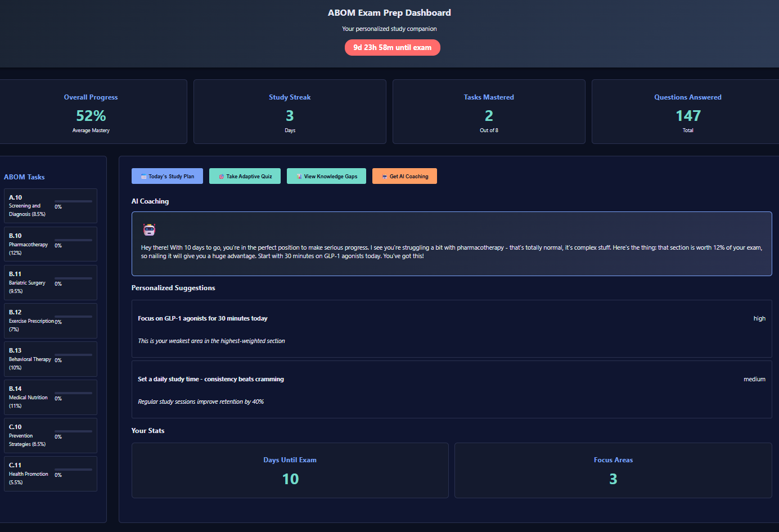Click the bar chart icon on View Knowledge Gaps
The width and height of the screenshot is (779, 532).
pyautogui.click(x=299, y=176)
